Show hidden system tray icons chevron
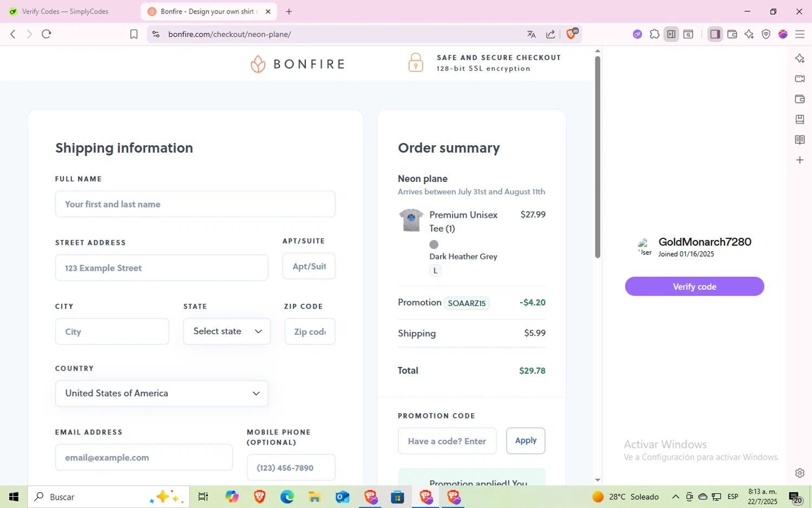 [x=676, y=497]
